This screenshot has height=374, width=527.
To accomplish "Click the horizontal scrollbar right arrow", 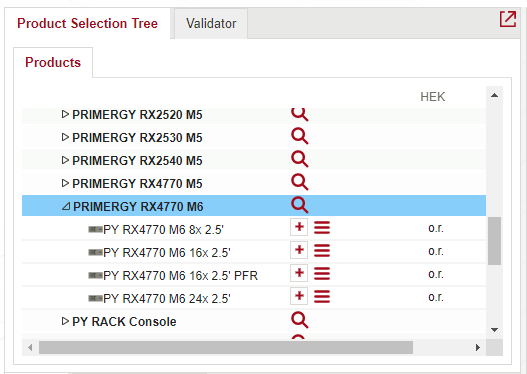I will (x=478, y=347).
